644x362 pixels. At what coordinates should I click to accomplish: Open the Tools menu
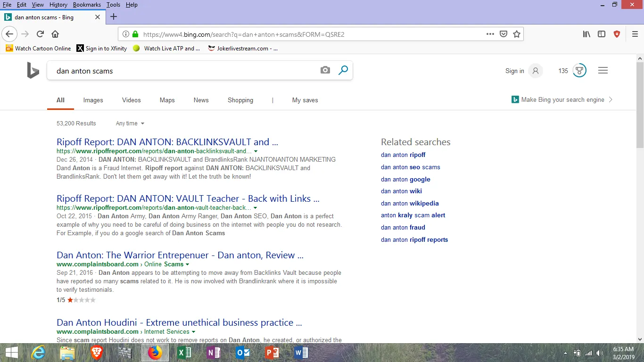(113, 5)
